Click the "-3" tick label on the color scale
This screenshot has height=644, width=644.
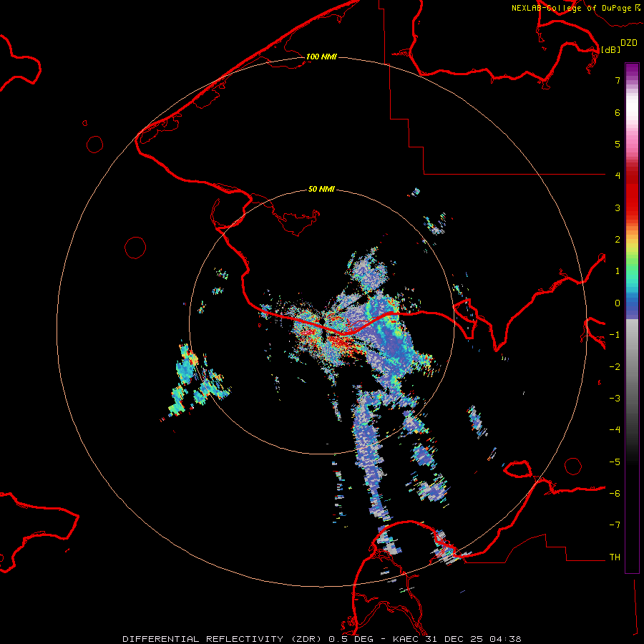click(x=615, y=399)
